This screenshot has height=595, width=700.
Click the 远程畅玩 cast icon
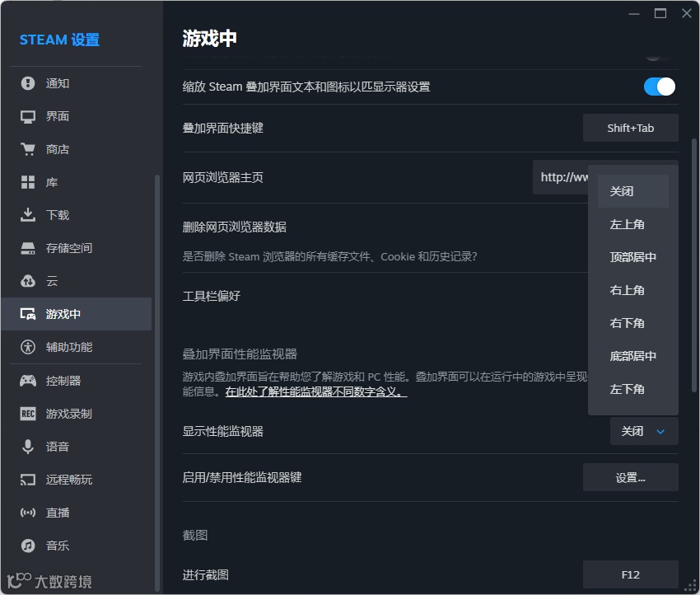(x=28, y=480)
